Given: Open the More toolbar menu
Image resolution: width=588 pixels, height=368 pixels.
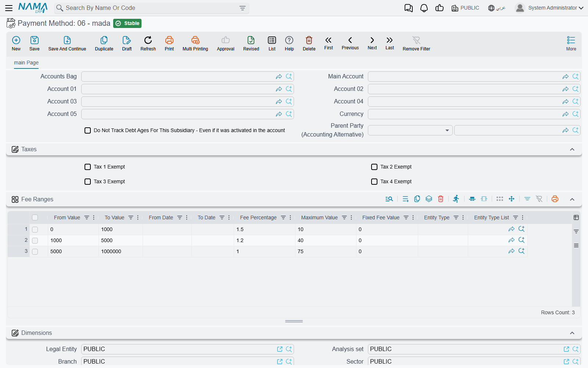Looking at the screenshot, I should (x=571, y=43).
